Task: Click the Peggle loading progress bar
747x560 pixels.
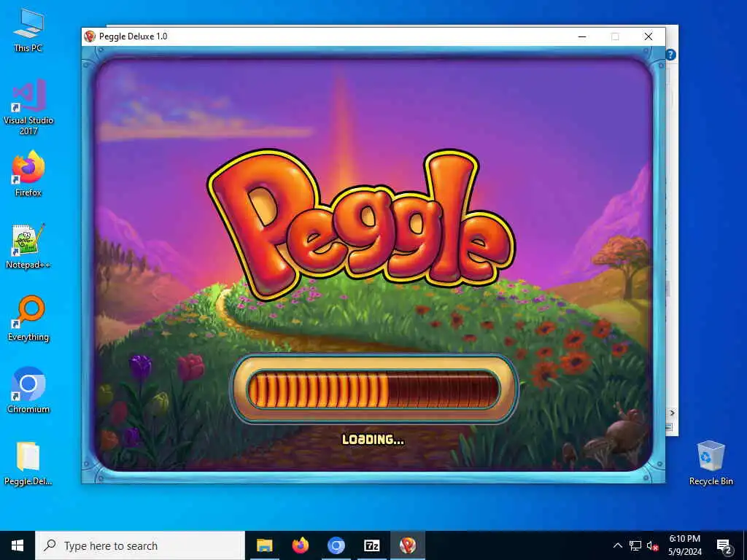Action: click(x=373, y=389)
